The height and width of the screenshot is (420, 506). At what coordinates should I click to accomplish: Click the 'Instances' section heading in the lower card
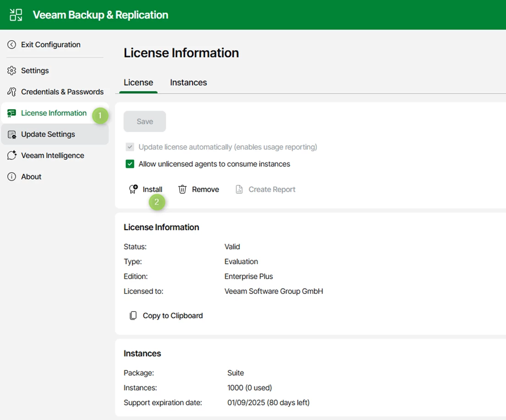pyautogui.click(x=142, y=354)
